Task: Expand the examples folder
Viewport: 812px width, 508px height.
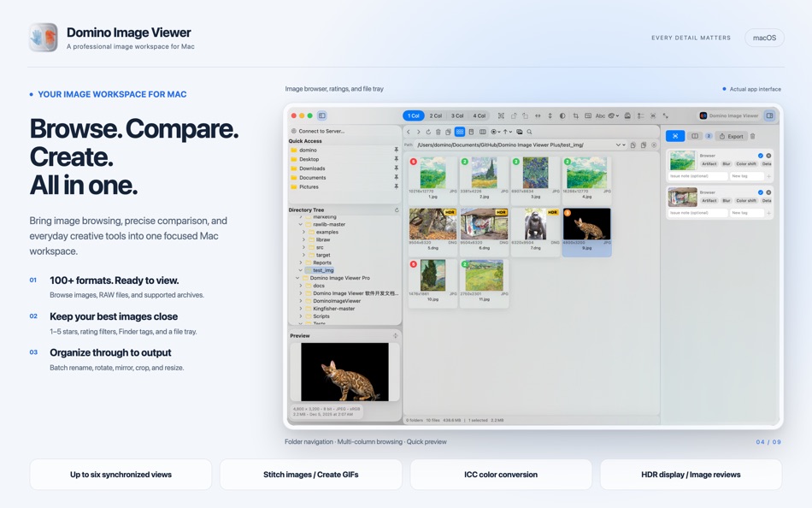Action: click(x=303, y=233)
